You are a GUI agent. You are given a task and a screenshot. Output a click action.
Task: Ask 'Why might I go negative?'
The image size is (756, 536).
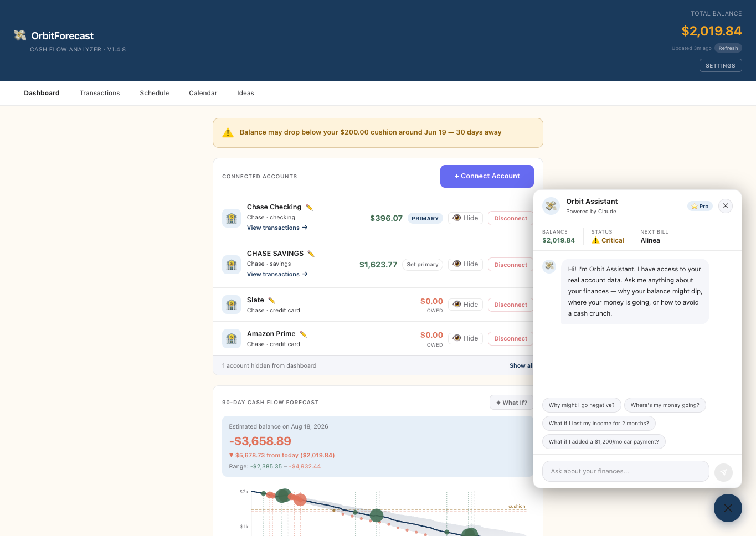click(x=582, y=405)
